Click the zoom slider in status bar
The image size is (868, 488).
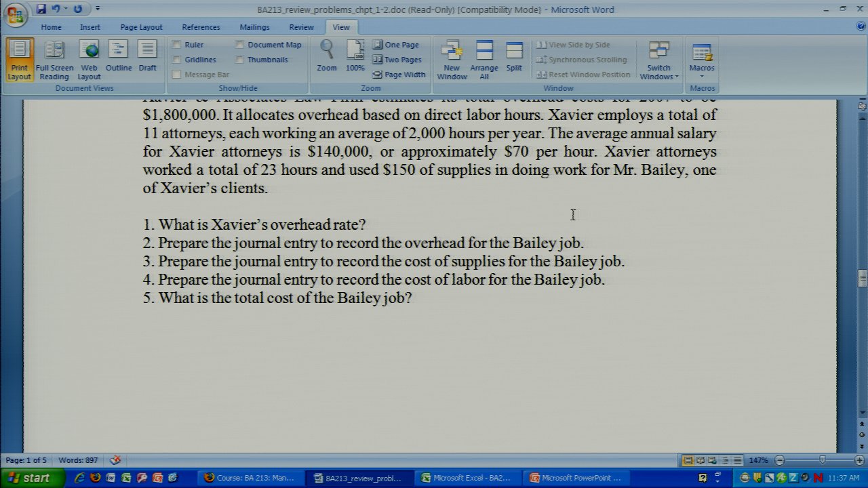click(822, 460)
